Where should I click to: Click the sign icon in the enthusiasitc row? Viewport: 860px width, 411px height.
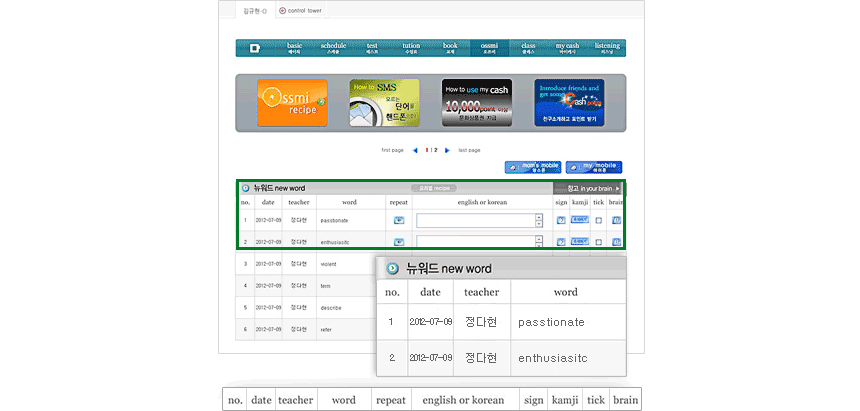click(x=561, y=242)
